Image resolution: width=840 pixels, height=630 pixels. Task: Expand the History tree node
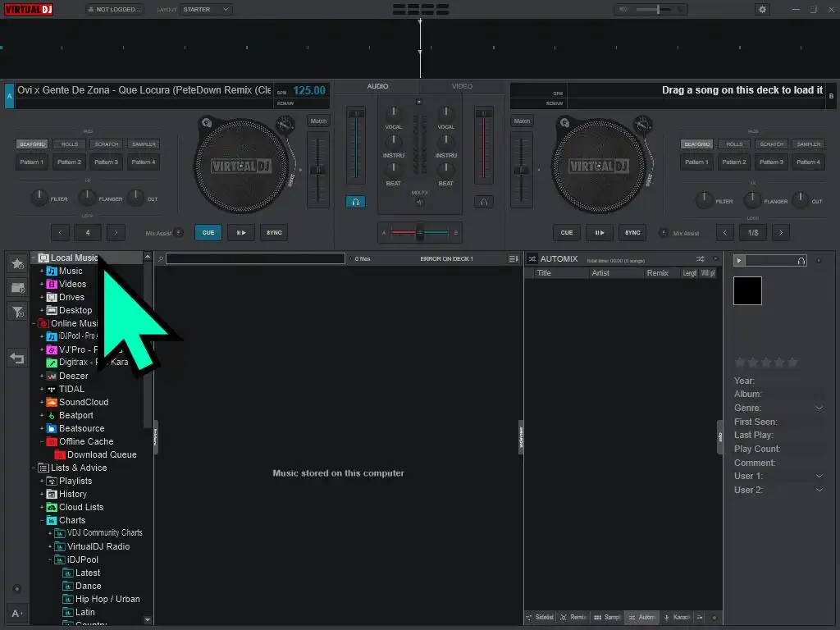pyautogui.click(x=42, y=495)
